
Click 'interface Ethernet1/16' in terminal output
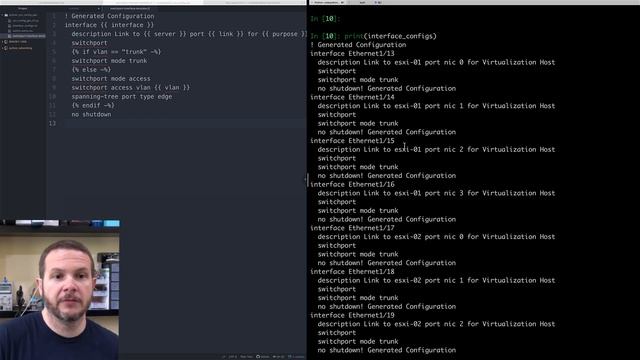[352, 184]
